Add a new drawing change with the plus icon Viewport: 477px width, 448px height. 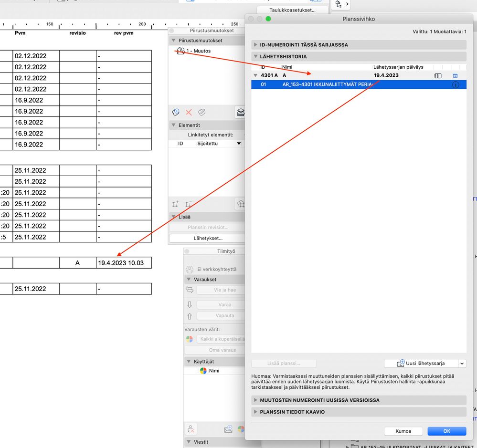pos(175,112)
